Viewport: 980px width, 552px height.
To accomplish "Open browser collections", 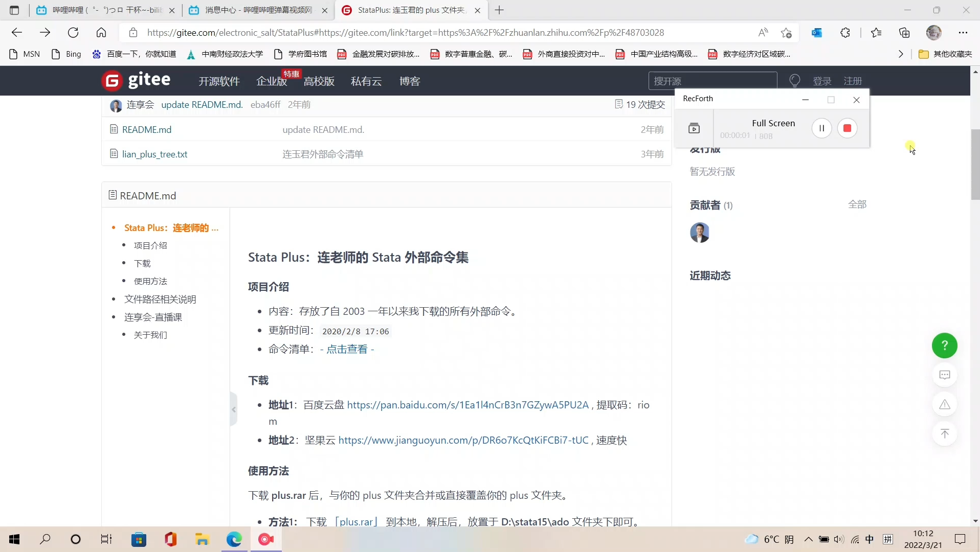I will click(904, 33).
